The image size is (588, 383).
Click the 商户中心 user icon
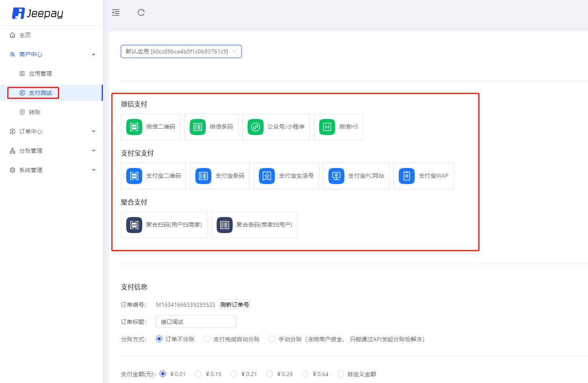point(12,54)
